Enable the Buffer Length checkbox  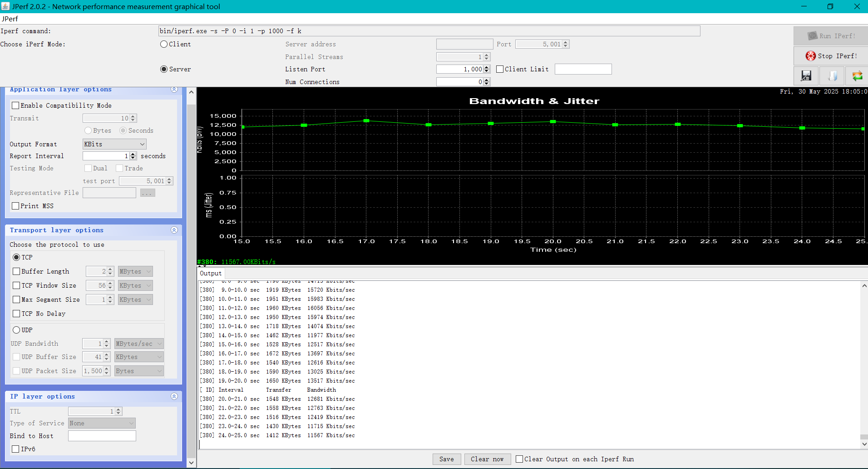16,271
